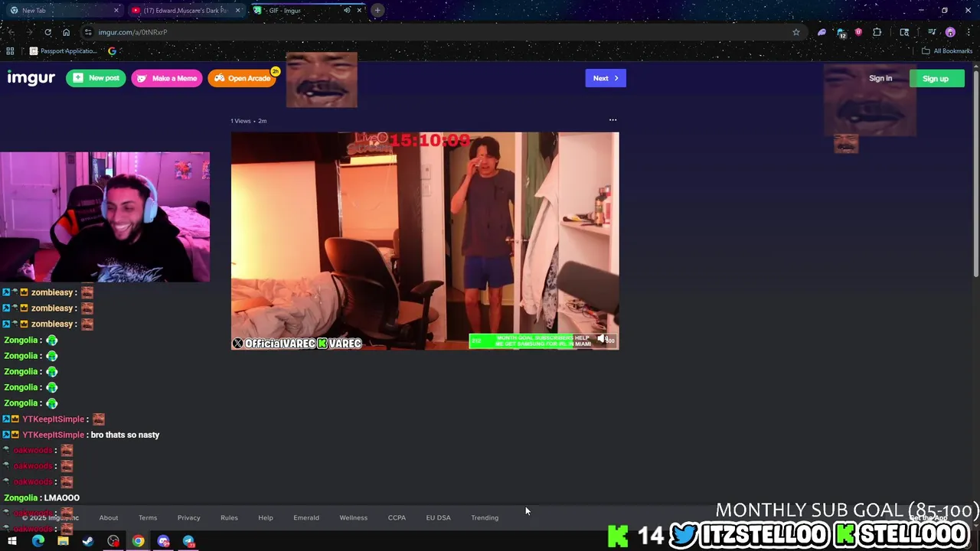This screenshot has height=551, width=980.
Task: Click the browser home icon
Action: pyautogui.click(x=66, y=32)
